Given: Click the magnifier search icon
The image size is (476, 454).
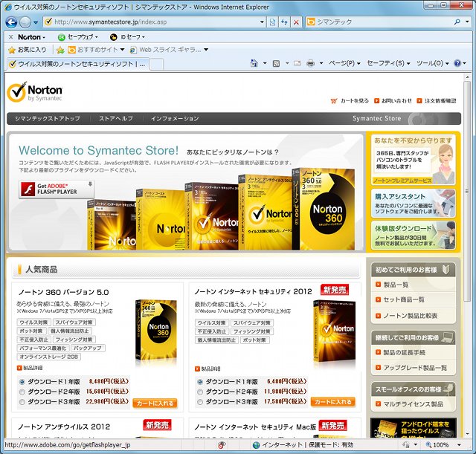Looking at the screenshot, I should [457, 22].
